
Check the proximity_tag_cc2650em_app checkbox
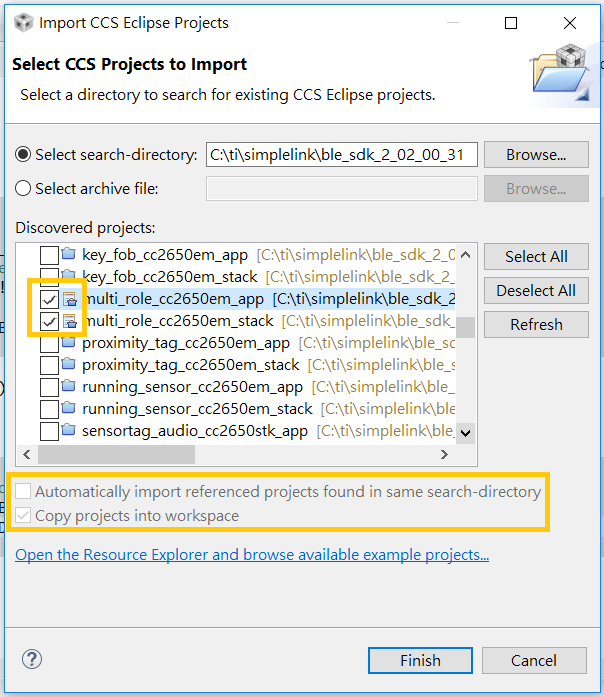(x=49, y=343)
